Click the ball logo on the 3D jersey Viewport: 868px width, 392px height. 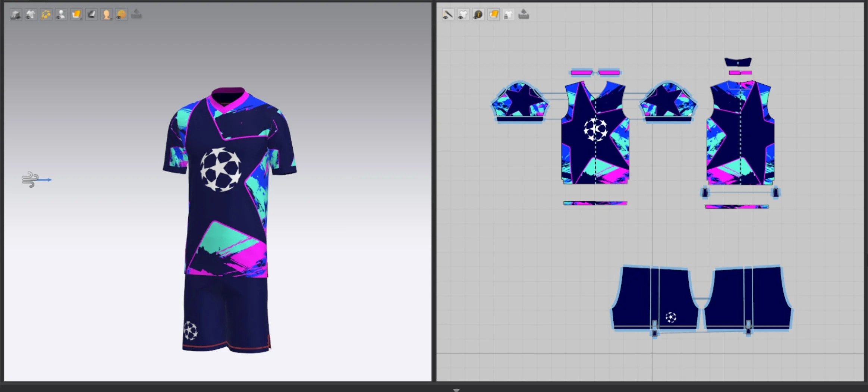pyautogui.click(x=221, y=170)
